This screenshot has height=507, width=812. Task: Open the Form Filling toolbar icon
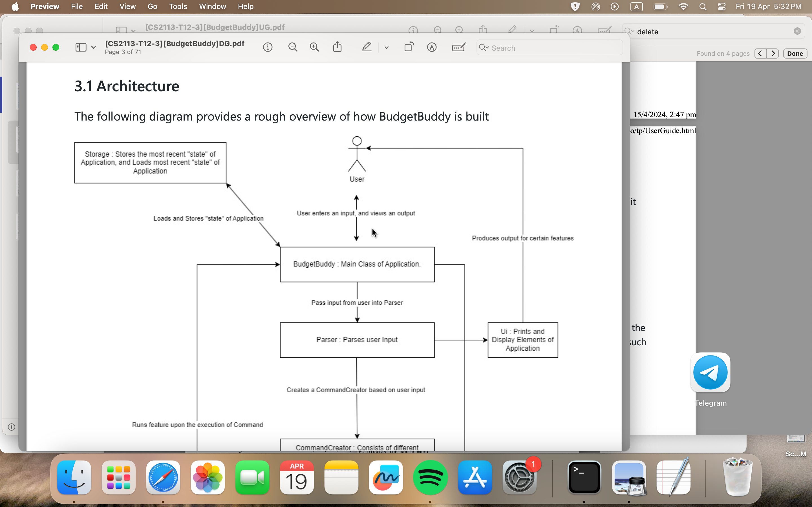(458, 47)
